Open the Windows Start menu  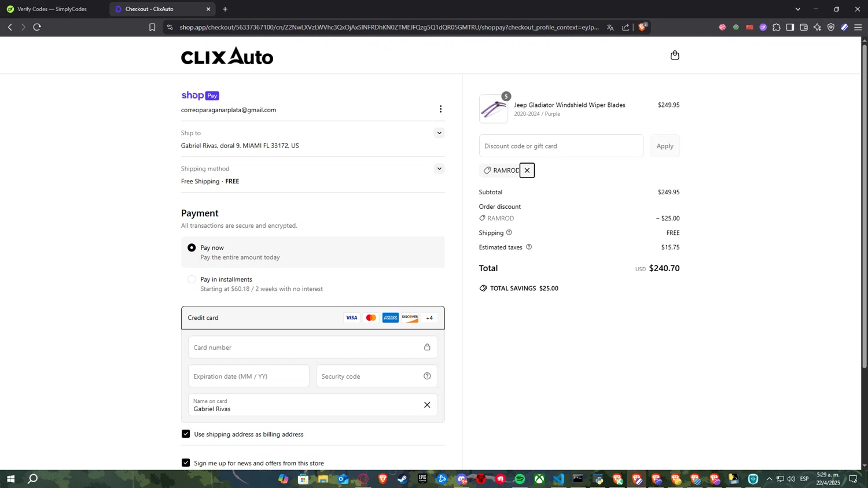[x=10, y=479]
